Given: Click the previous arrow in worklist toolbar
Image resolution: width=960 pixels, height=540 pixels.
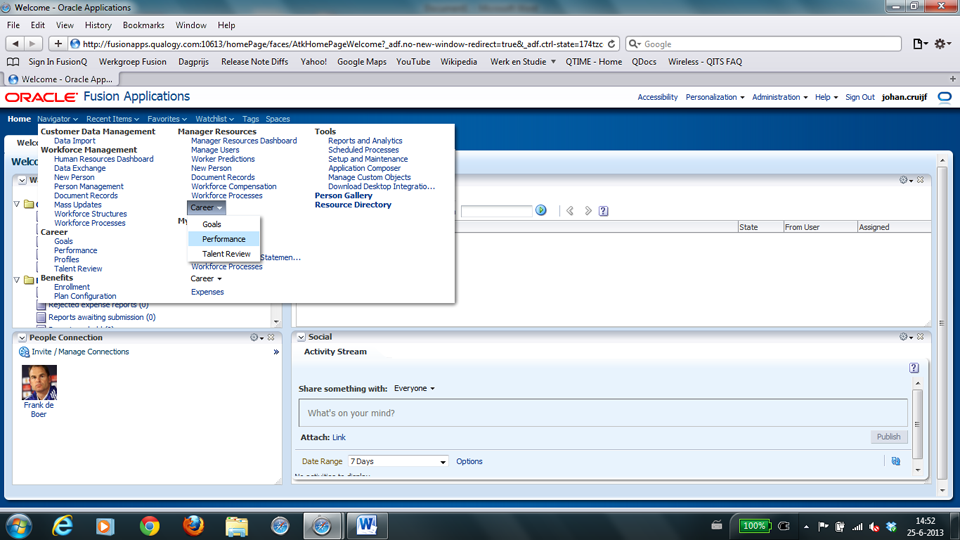Looking at the screenshot, I should pos(570,211).
